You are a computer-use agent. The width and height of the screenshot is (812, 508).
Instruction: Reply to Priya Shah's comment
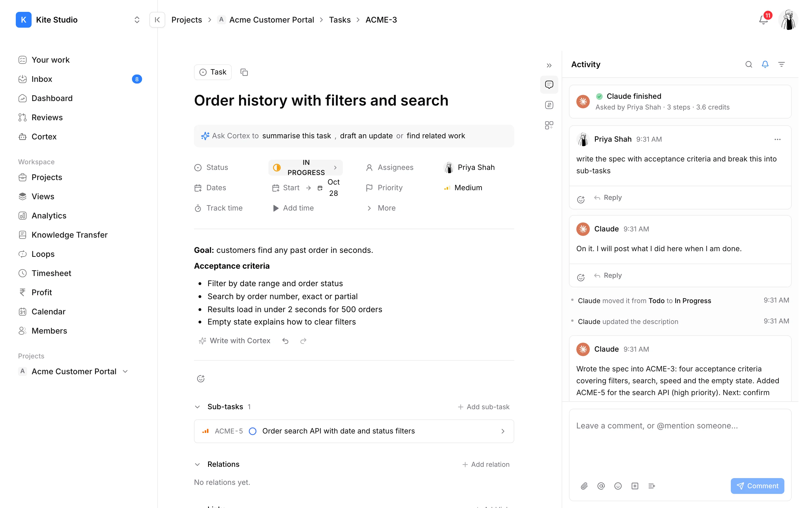click(608, 198)
